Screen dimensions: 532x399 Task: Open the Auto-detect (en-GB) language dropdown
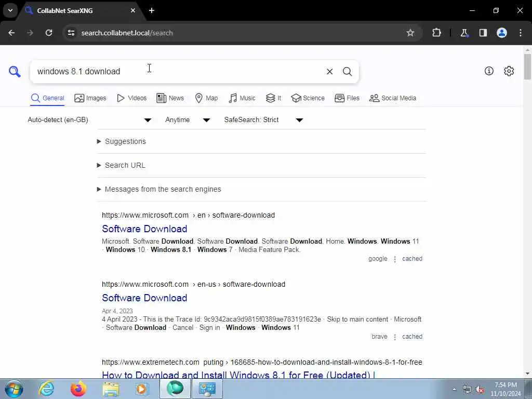89,120
